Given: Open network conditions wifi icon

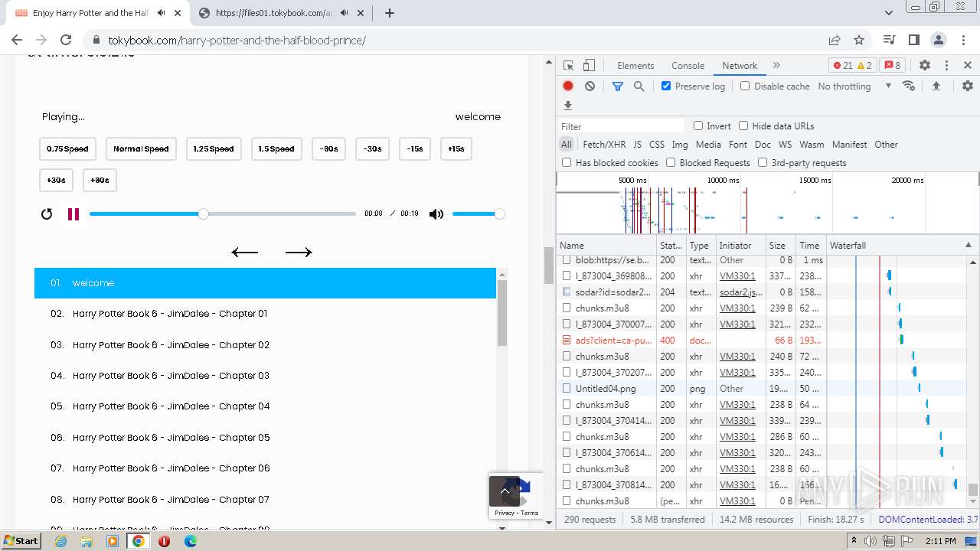Looking at the screenshot, I should 909,86.
